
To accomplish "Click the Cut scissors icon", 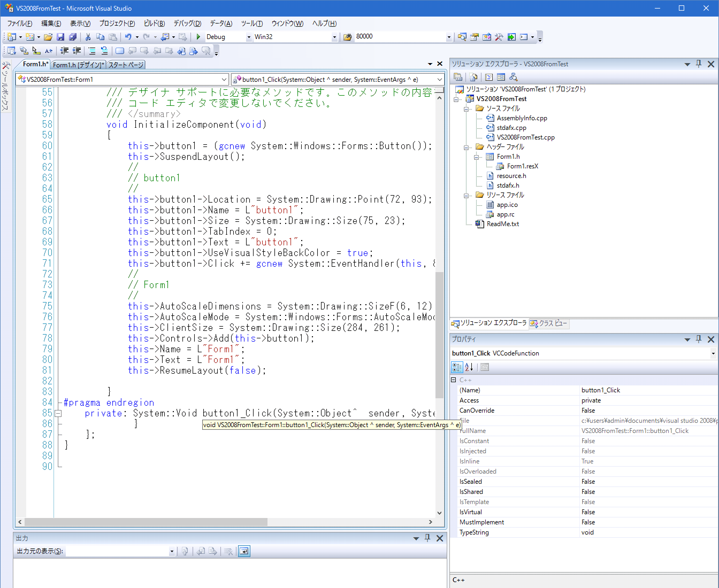I will tap(88, 37).
